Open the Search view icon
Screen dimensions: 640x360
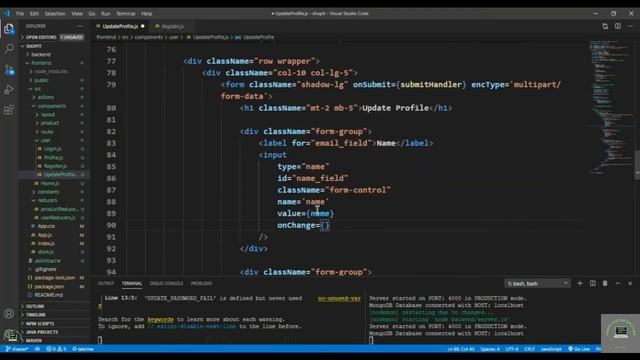9,49
